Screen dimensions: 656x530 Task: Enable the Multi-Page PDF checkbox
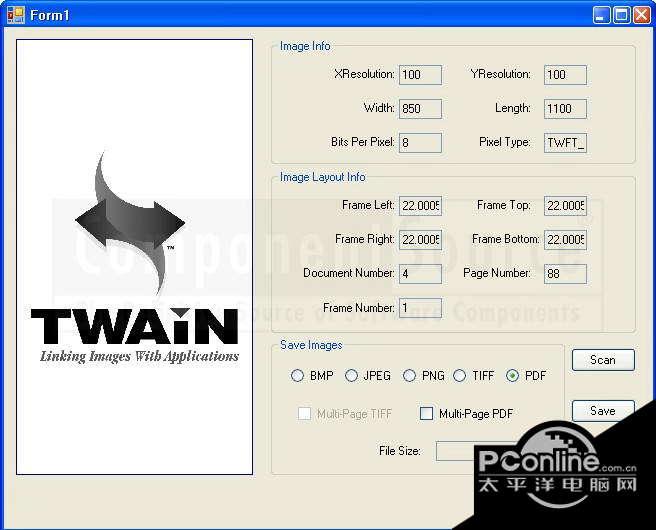click(x=426, y=413)
